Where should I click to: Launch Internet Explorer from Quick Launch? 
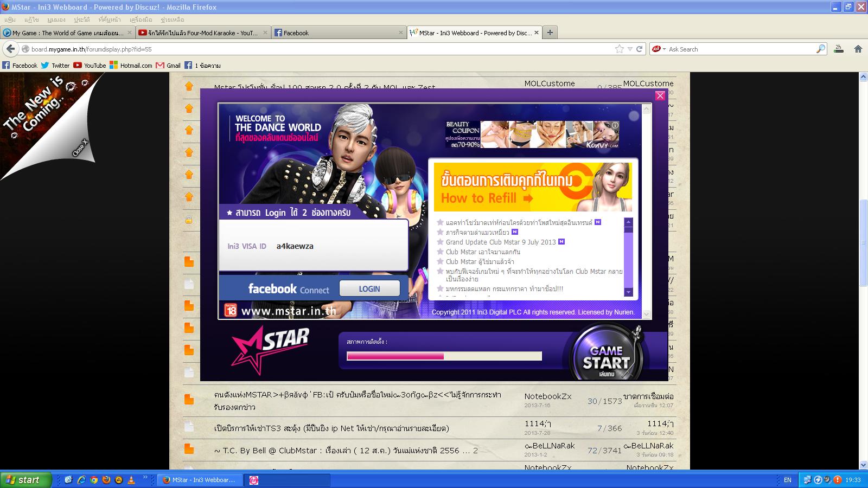(81, 480)
